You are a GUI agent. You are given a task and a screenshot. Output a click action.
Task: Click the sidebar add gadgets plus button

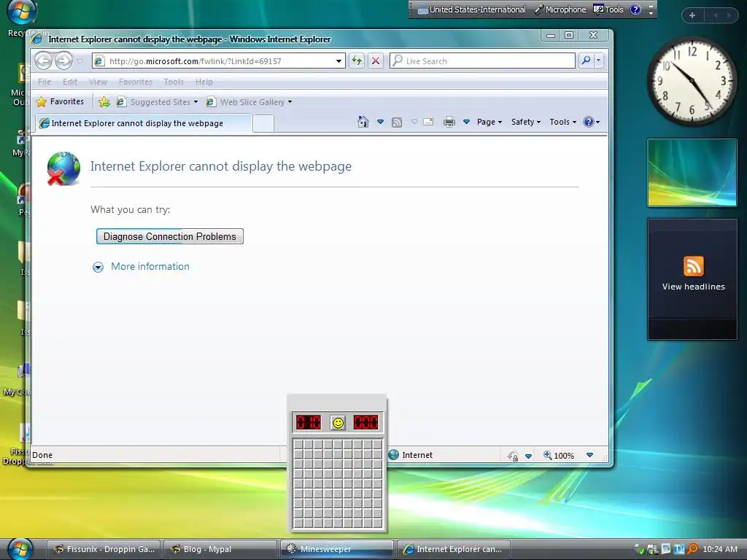(692, 15)
